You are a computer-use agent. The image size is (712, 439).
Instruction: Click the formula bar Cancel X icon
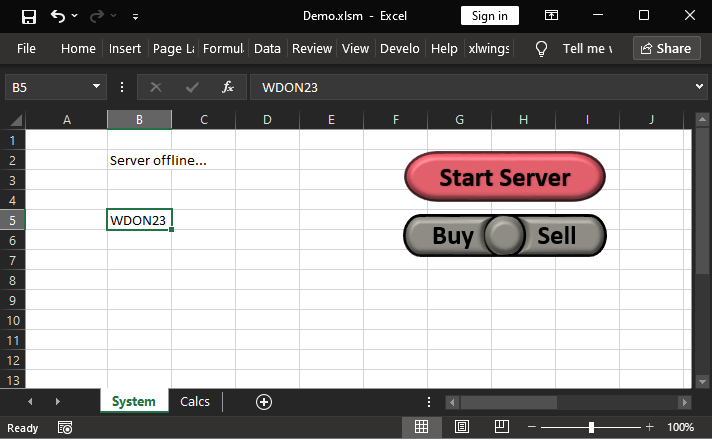click(x=156, y=87)
